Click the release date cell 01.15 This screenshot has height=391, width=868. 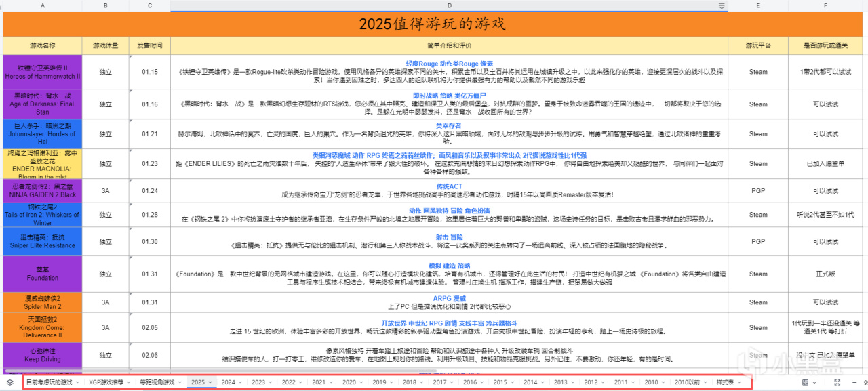pyautogui.click(x=149, y=72)
